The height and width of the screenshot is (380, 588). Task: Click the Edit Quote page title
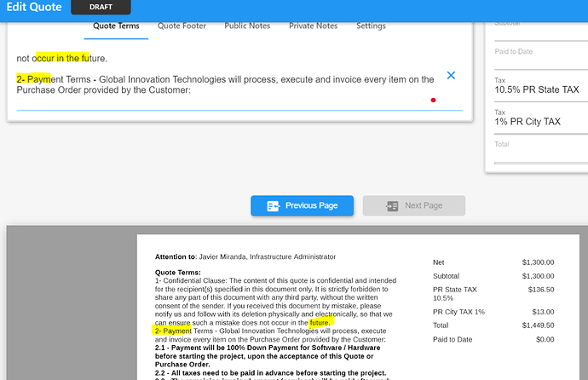click(34, 7)
